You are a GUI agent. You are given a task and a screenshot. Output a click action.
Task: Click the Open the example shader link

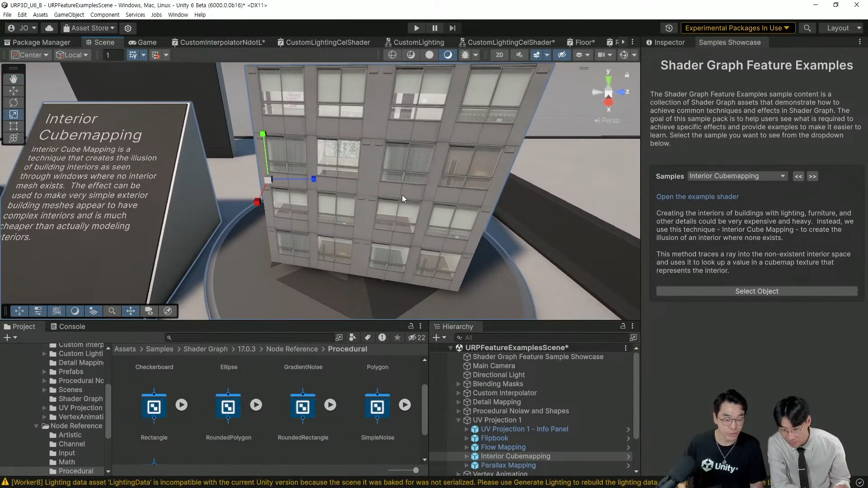(x=697, y=197)
